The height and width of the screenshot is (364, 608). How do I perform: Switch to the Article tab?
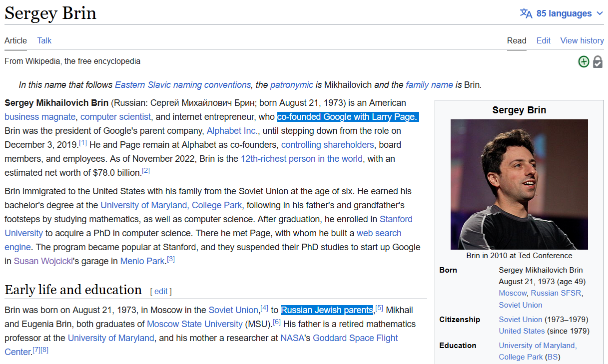15,40
